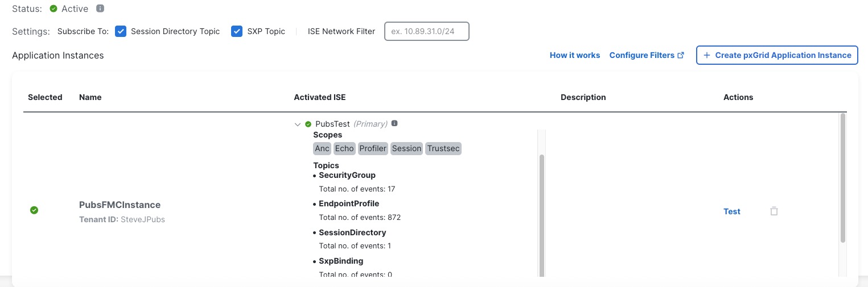Click the green status dot beside PubsTest
Viewport: 868px width, 287px height.
[308, 124]
